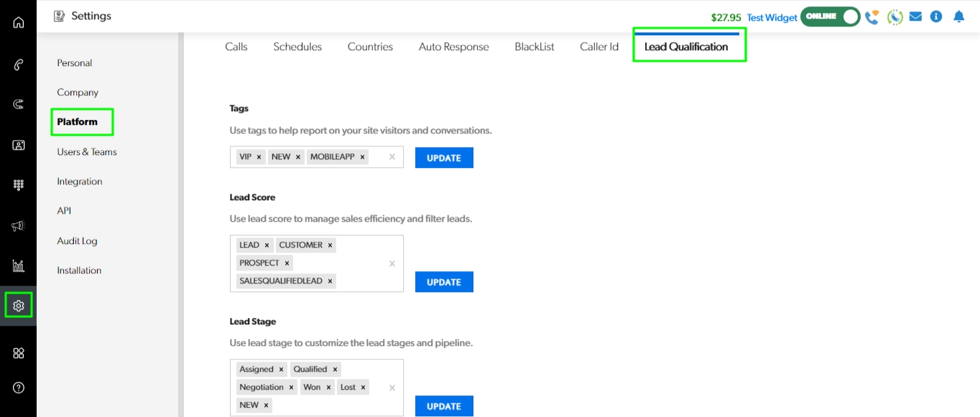Click the Test Widget link

coord(772,17)
